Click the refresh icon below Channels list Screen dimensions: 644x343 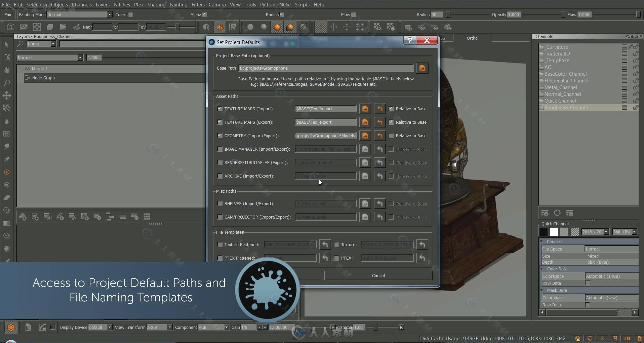point(557,213)
